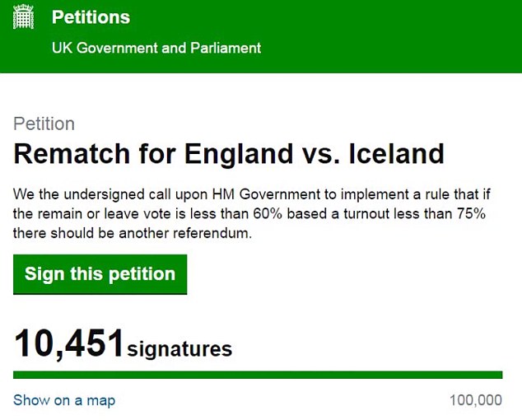
Task: Open the Show on a map link
Action: tap(64, 400)
